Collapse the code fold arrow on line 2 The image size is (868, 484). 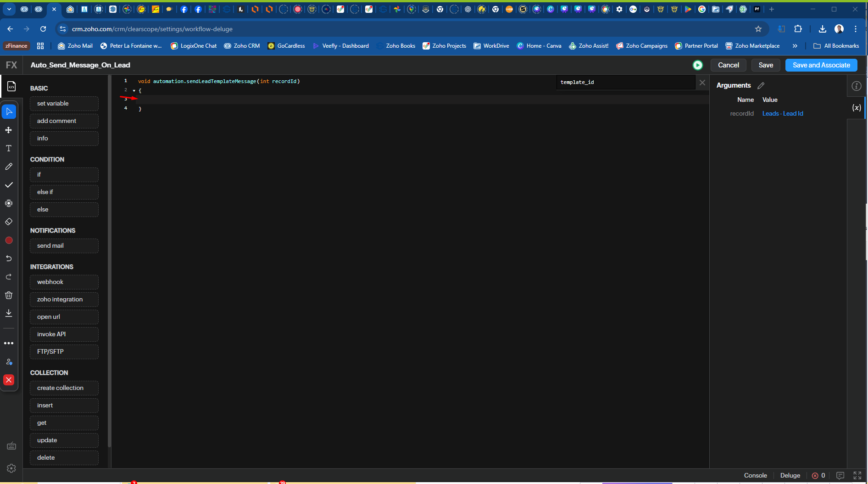(134, 91)
